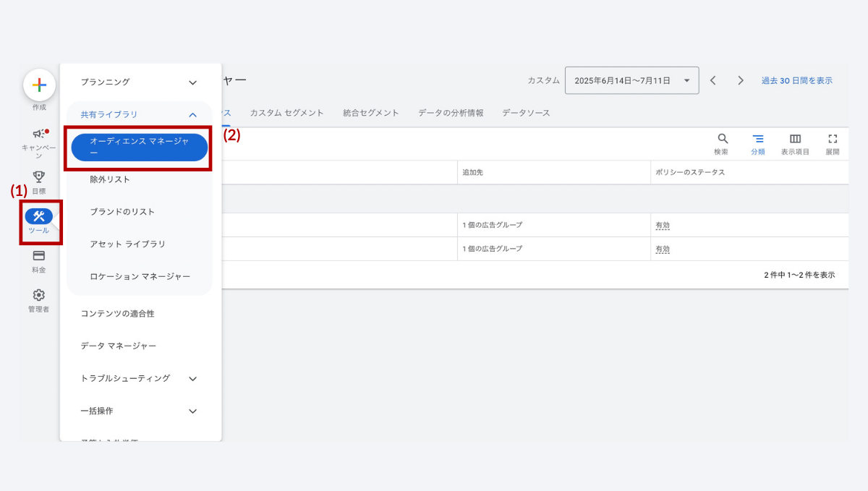Choose ブランドのリスト menu item
This screenshot has height=491, width=868.
(122, 212)
